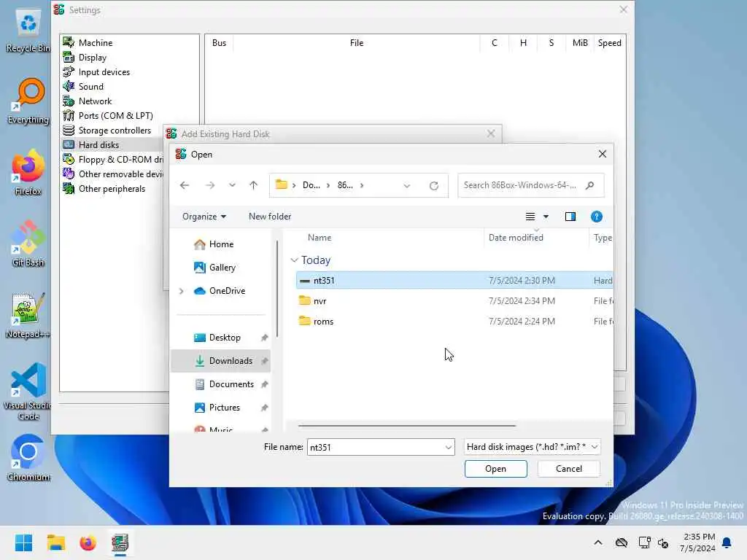Go forward in Open dialog

pos(209,185)
